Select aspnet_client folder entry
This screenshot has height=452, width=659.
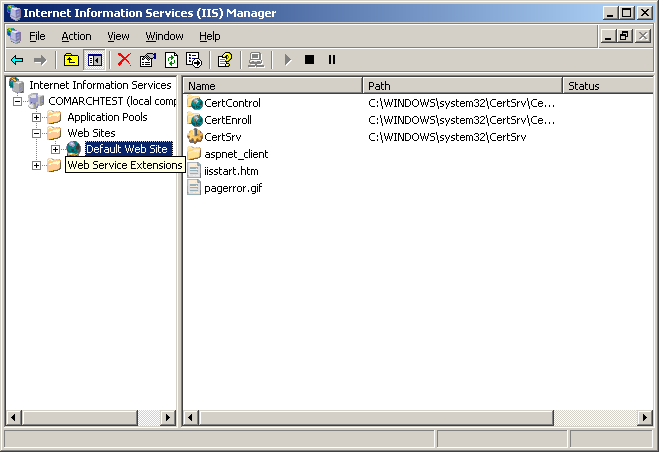(x=236, y=154)
